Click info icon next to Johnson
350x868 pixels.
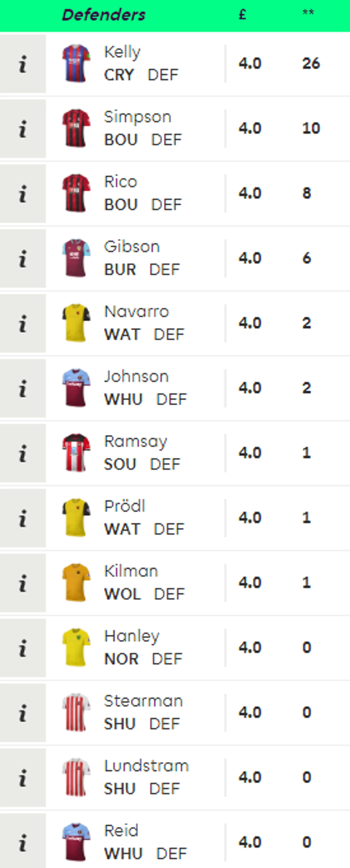click(23, 388)
